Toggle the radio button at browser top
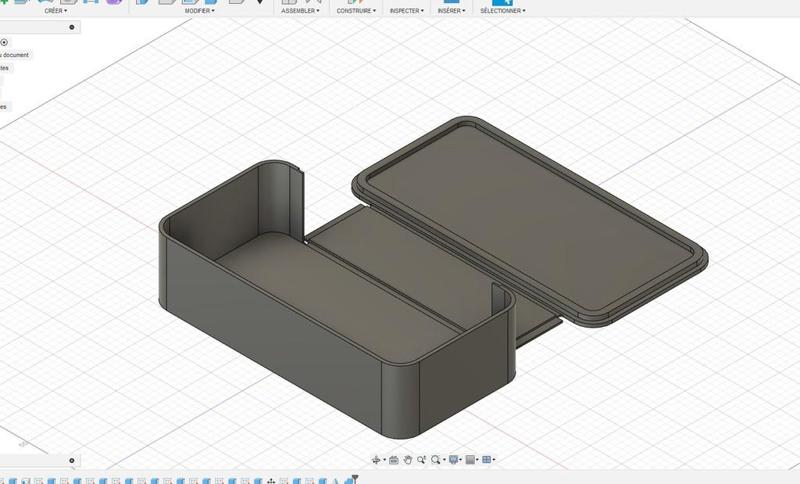 4,42
